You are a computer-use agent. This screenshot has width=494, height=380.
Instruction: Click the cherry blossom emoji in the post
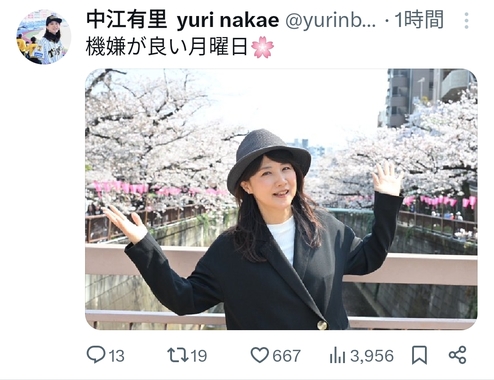pos(262,47)
